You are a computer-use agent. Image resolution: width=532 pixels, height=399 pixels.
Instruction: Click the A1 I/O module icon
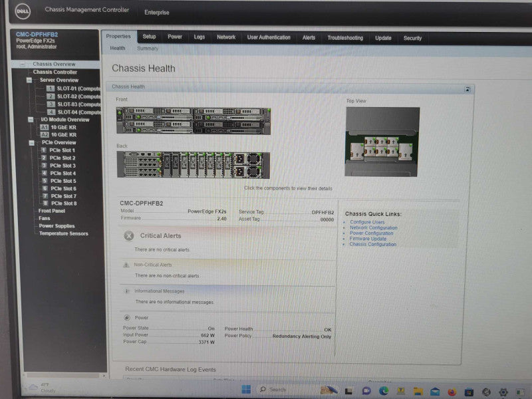coord(44,127)
